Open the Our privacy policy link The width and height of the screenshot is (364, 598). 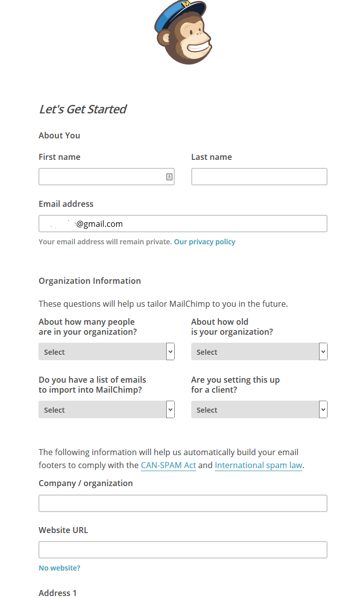[x=205, y=242]
